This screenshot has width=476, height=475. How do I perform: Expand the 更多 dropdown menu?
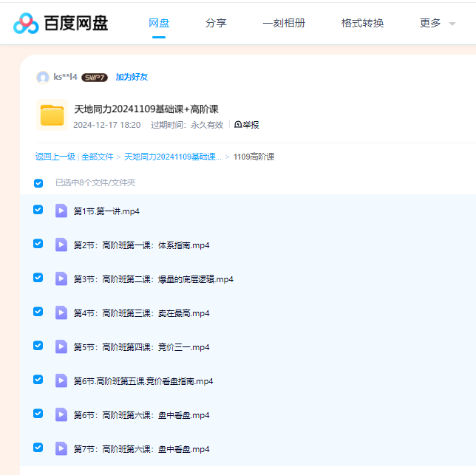point(438,24)
